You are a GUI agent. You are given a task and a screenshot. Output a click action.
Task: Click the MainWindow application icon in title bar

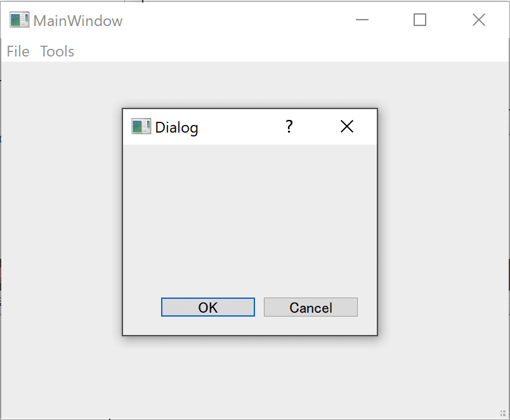[x=19, y=20]
